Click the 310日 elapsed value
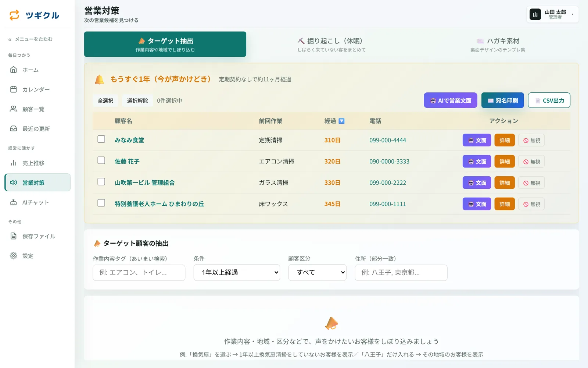 click(x=332, y=140)
